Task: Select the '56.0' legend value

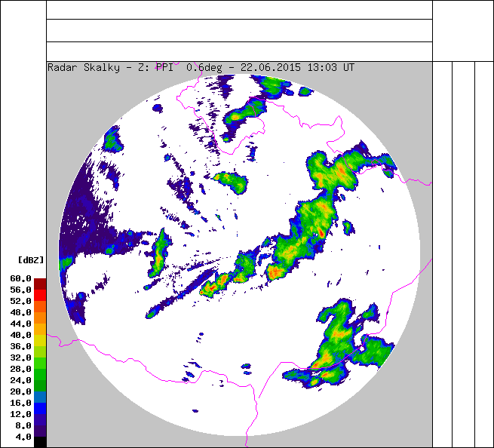Action: tap(21, 290)
